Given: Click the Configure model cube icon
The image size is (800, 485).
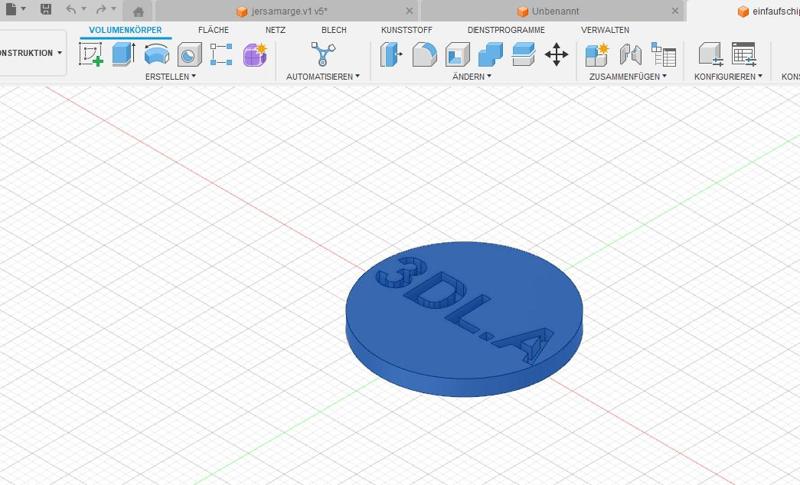Looking at the screenshot, I should [710, 55].
